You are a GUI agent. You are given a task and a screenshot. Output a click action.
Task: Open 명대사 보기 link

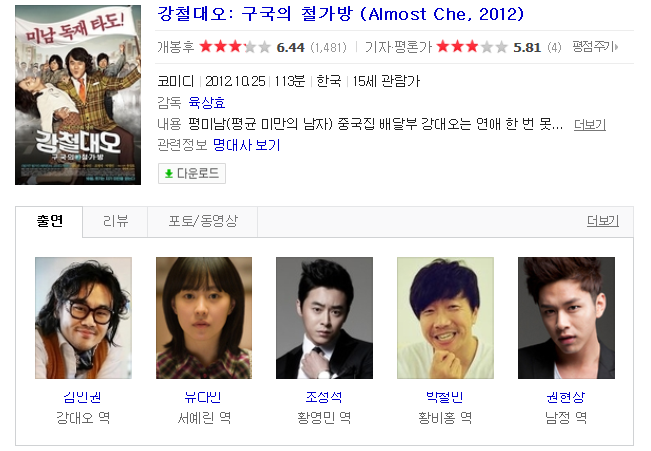(x=247, y=145)
